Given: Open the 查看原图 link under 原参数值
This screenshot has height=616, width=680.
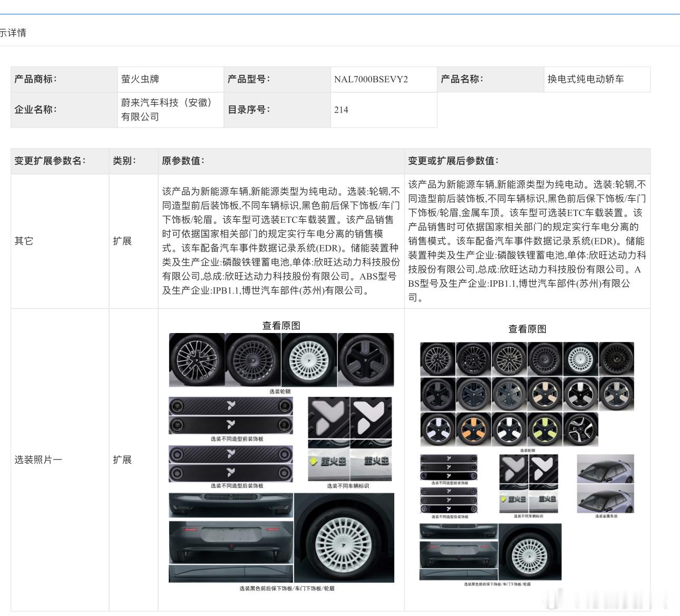Looking at the screenshot, I should [281, 326].
